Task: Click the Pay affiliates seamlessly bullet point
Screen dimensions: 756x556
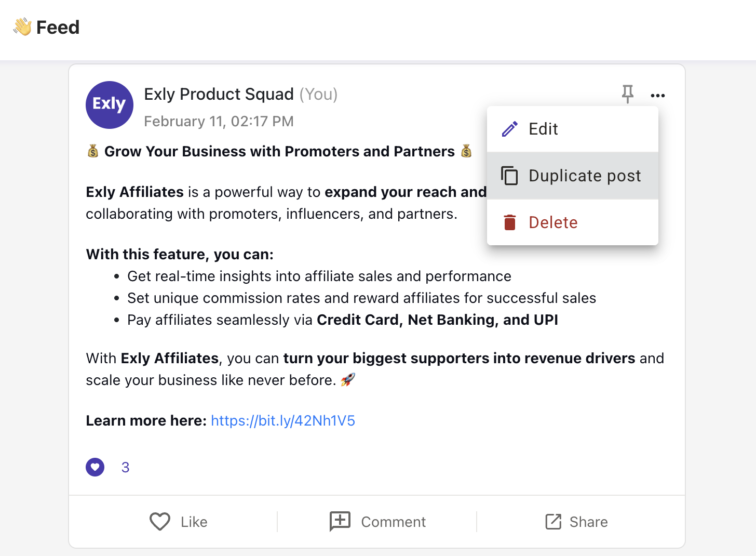Action: tap(343, 320)
